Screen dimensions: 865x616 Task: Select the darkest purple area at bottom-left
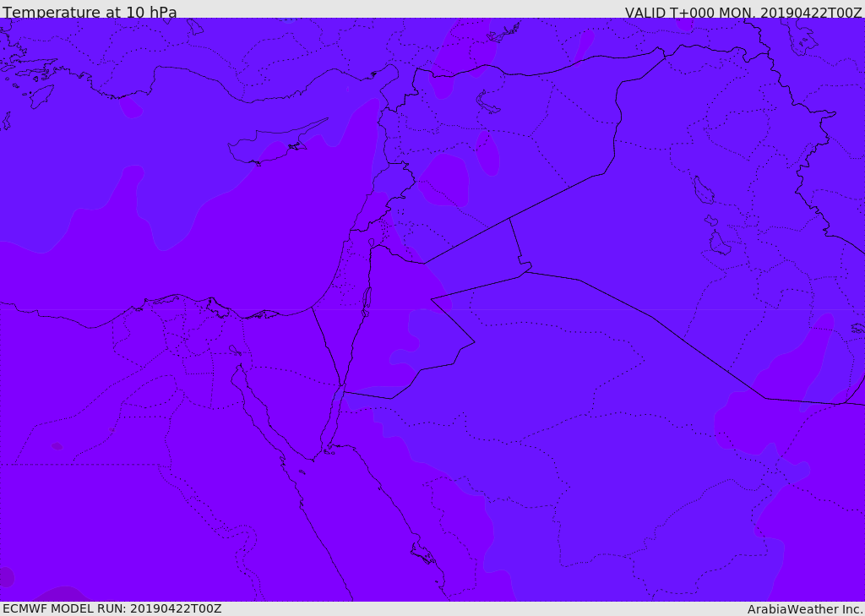click(6, 577)
